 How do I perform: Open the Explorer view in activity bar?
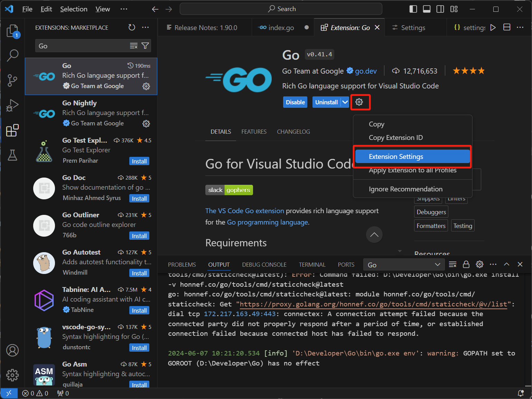(13, 31)
